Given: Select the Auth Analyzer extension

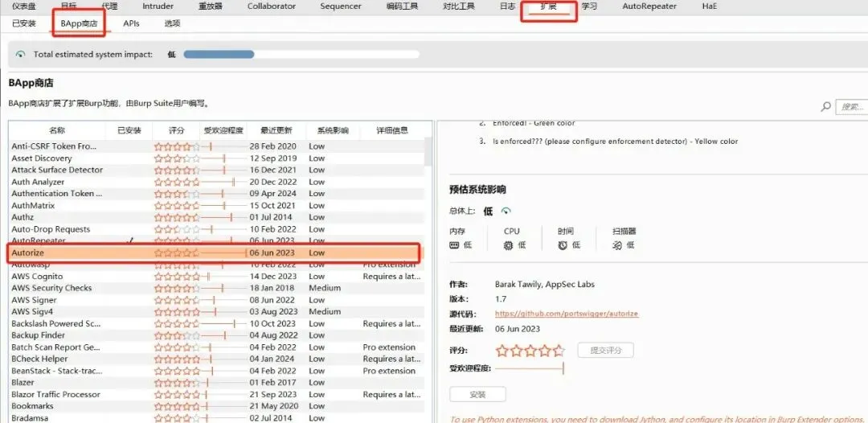Looking at the screenshot, I should (215, 182).
